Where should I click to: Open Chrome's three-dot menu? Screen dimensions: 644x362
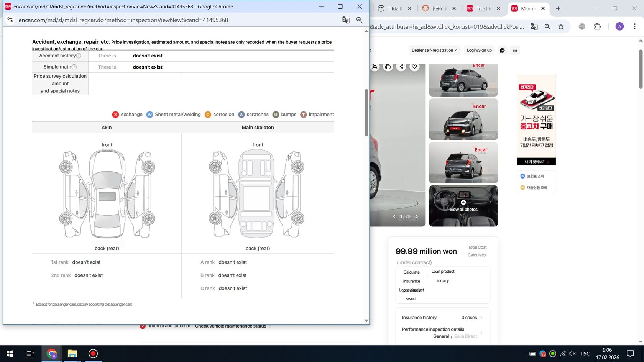[635, 26]
